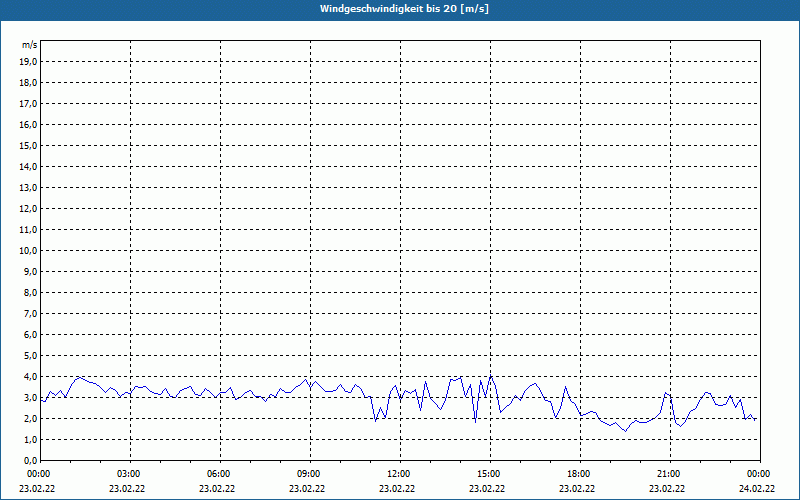Viewport: 800px width, 500px height.
Task: Pick the "14,0" y-axis label
Action: (28, 166)
